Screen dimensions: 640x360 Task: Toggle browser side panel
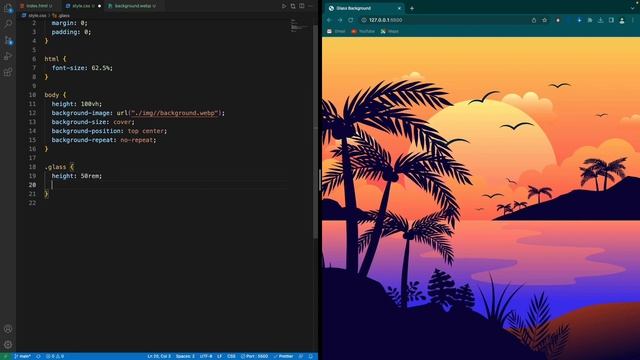click(x=611, y=20)
